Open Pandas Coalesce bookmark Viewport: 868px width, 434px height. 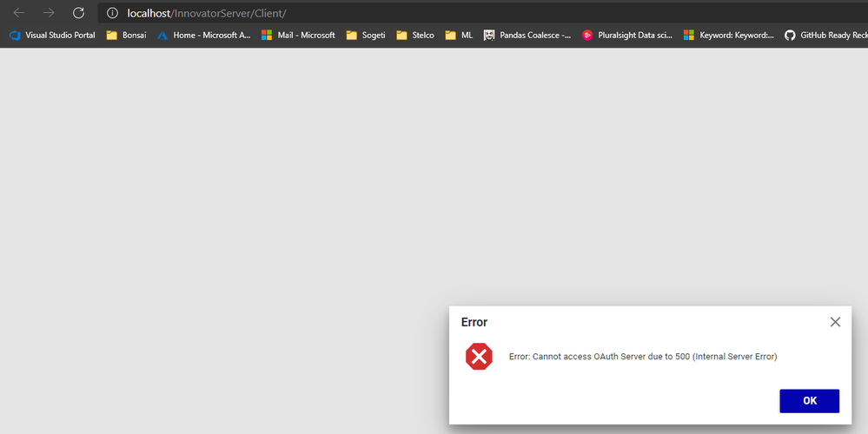(x=527, y=36)
